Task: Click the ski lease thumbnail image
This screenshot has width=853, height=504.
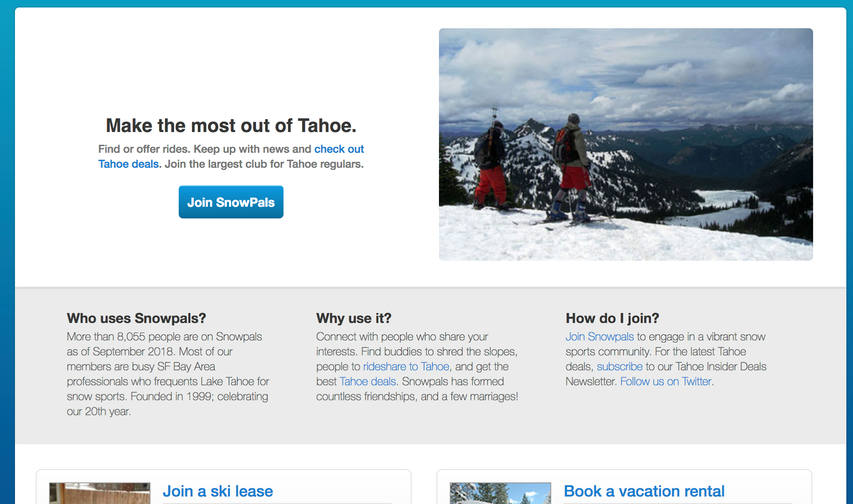Action: point(100,493)
